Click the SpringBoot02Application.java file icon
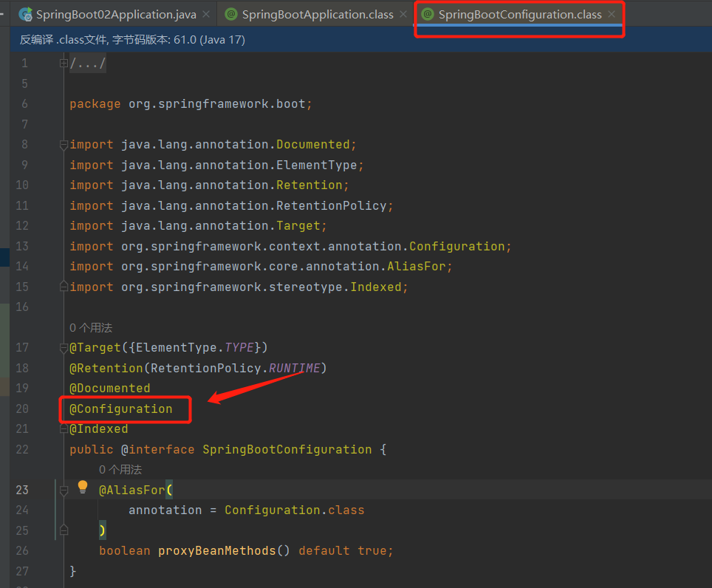Screen dimensions: 712x588 coord(25,15)
